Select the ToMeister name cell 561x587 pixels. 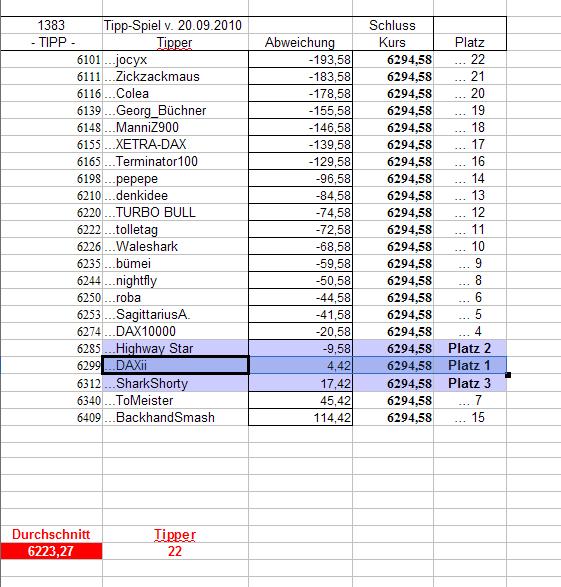(x=175, y=401)
